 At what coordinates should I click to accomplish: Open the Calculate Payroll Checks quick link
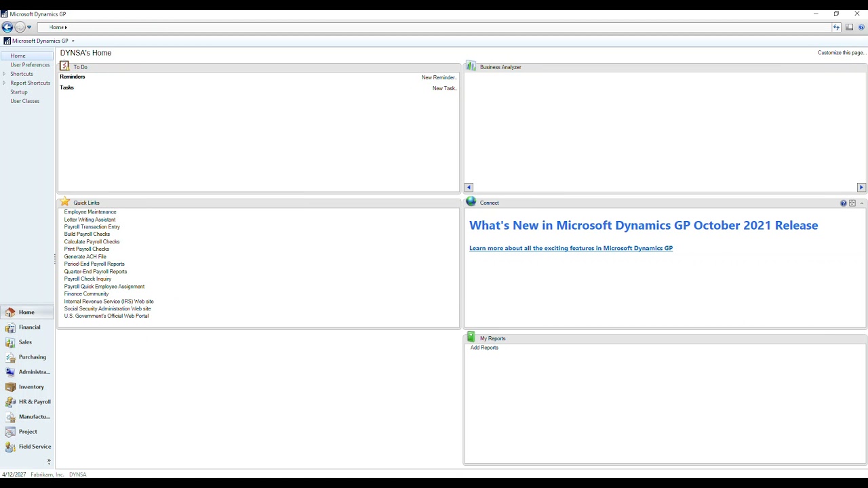(x=92, y=242)
